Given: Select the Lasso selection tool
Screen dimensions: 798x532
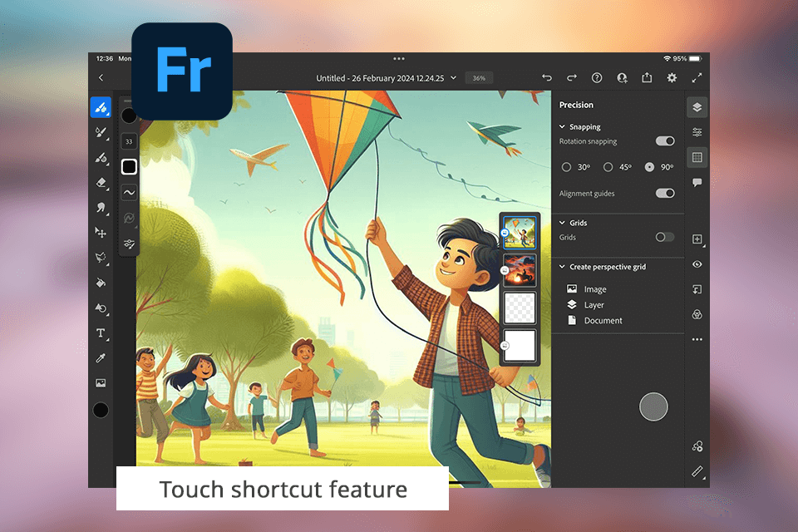Looking at the screenshot, I should 101,257.
